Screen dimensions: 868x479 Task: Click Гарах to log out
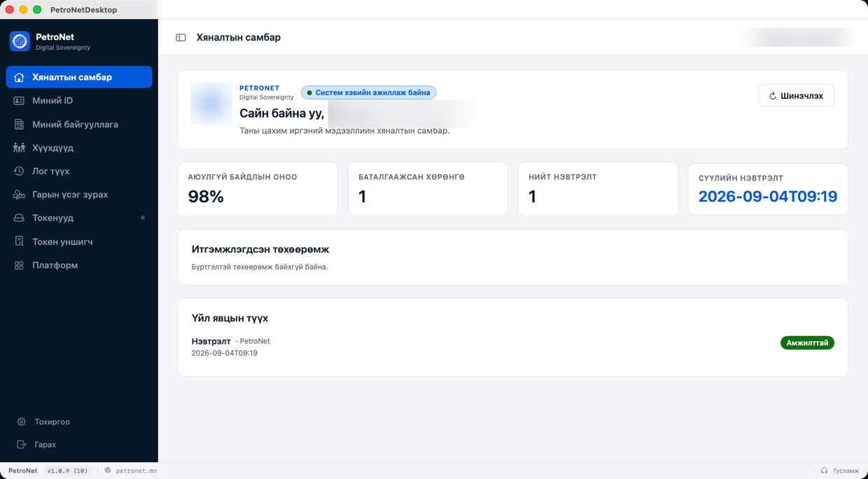point(79,445)
